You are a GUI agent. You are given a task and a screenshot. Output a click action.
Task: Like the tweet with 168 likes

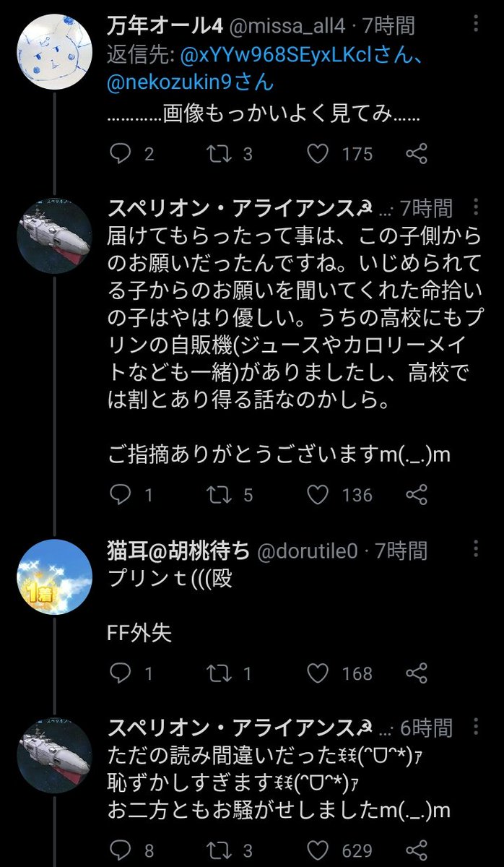318,673
